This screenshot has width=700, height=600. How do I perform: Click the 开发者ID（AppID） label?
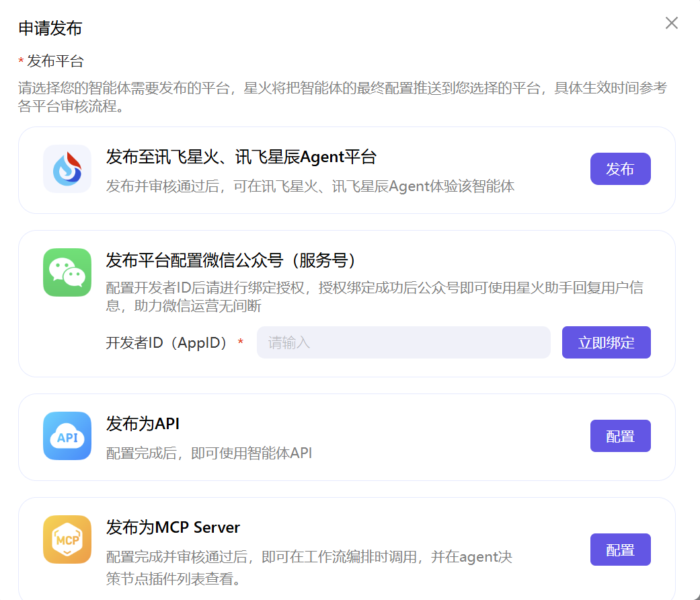pos(167,343)
